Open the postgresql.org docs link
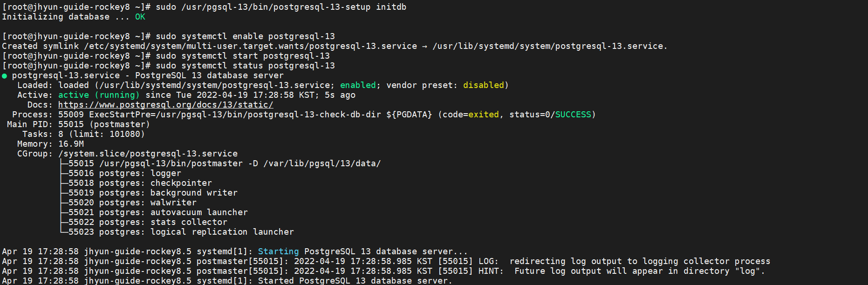Screen dimensions: 868x285 pyautogui.click(x=165, y=105)
